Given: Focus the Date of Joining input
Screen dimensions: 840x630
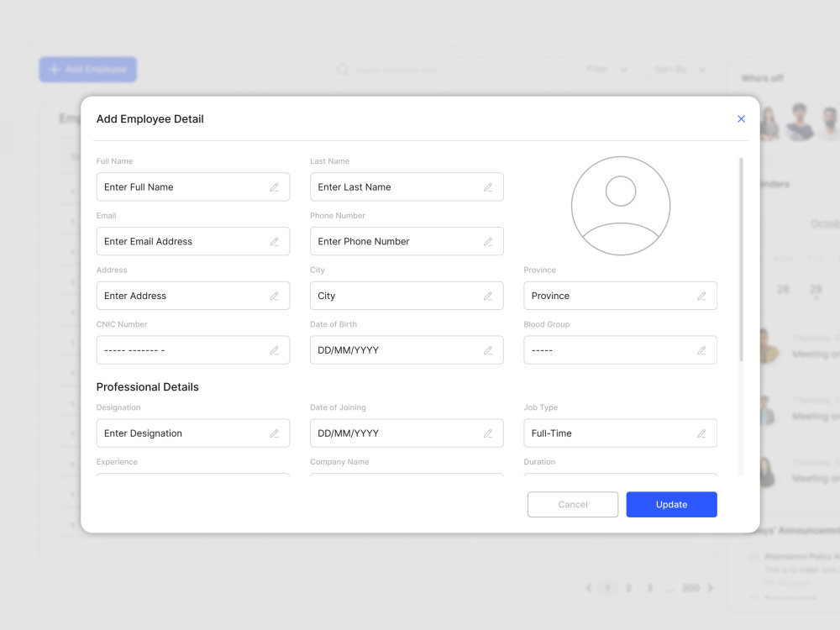Looking at the screenshot, I should 407,433.
